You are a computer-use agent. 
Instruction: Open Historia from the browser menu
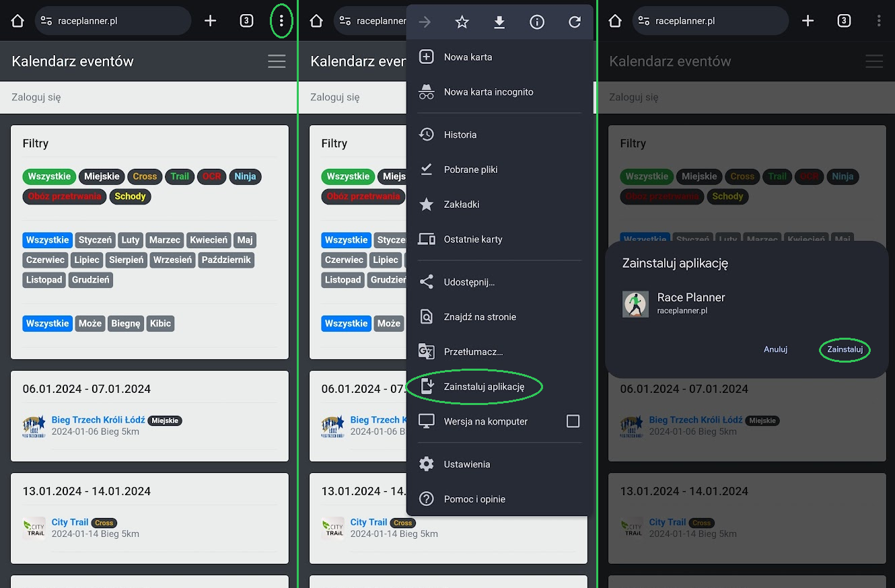tap(460, 135)
